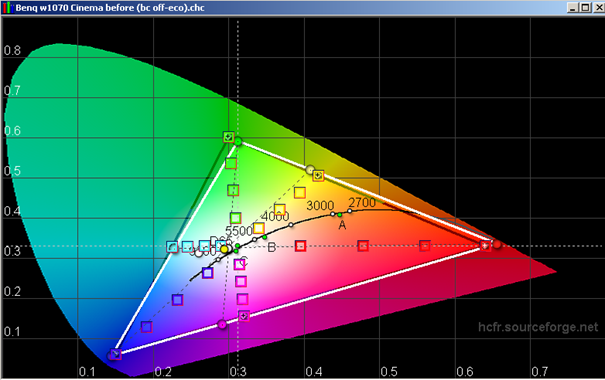The width and height of the screenshot is (605, 380).
Task: Maximize the chart window
Action: 586,7
